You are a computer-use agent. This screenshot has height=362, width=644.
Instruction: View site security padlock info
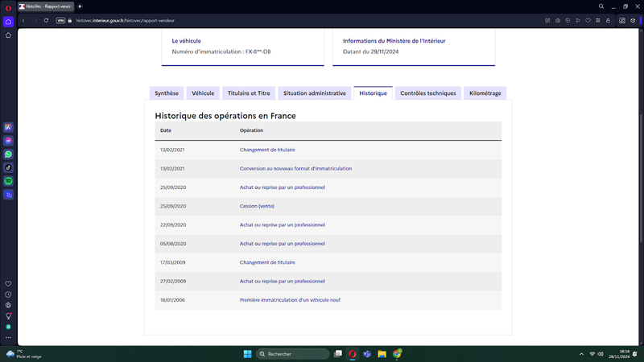(x=70, y=21)
